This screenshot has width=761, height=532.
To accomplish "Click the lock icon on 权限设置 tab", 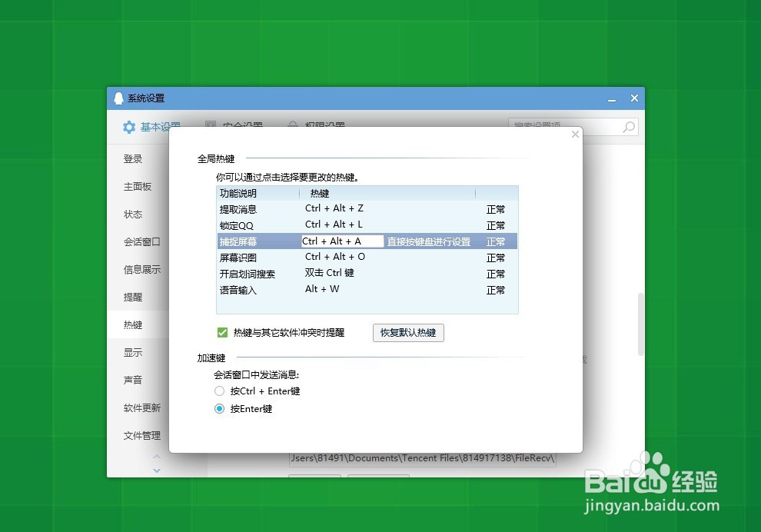I will click(x=294, y=125).
